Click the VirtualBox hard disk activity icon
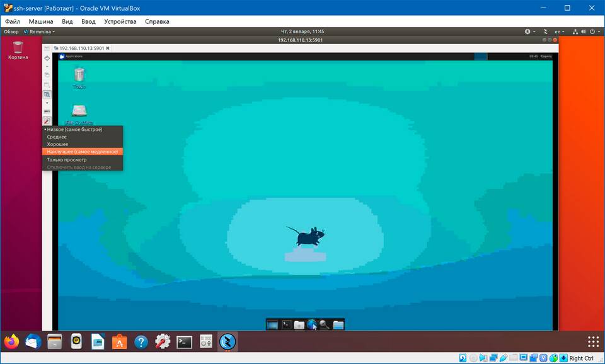The width and height of the screenshot is (605, 364). [463, 358]
